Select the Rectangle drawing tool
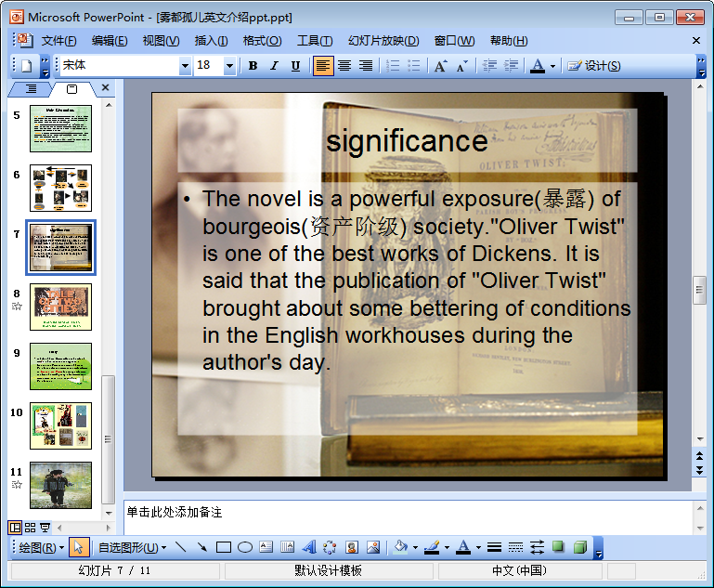 tap(224, 547)
